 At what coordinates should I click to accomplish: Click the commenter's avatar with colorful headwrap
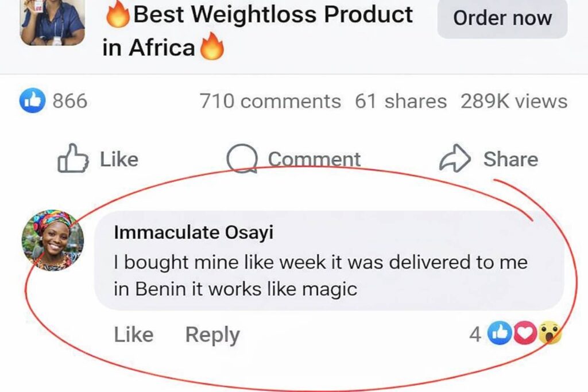point(53,240)
